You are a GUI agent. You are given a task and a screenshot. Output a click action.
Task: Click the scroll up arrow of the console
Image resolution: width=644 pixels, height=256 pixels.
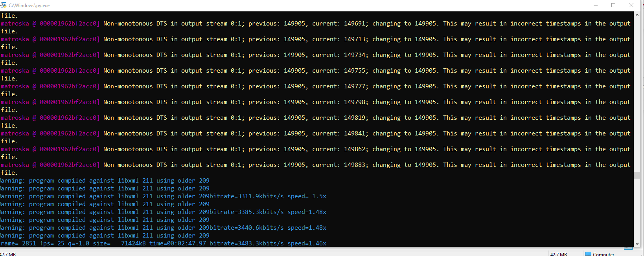pos(637,15)
